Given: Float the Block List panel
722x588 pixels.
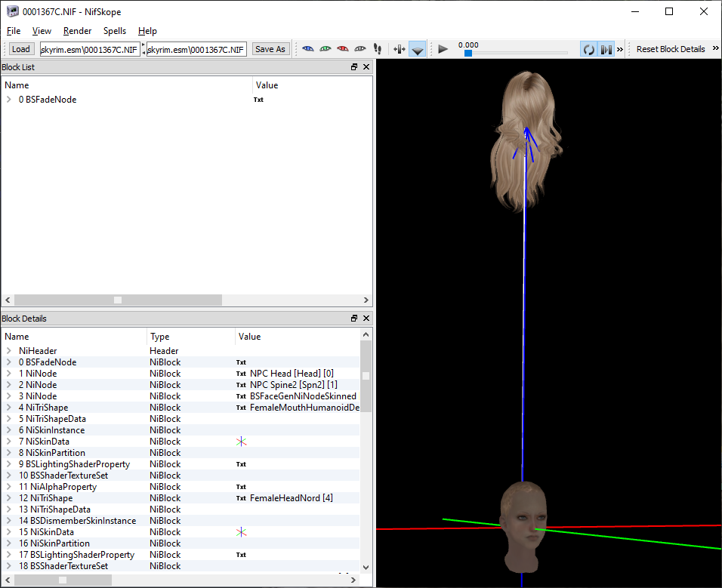Looking at the screenshot, I should point(354,66).
